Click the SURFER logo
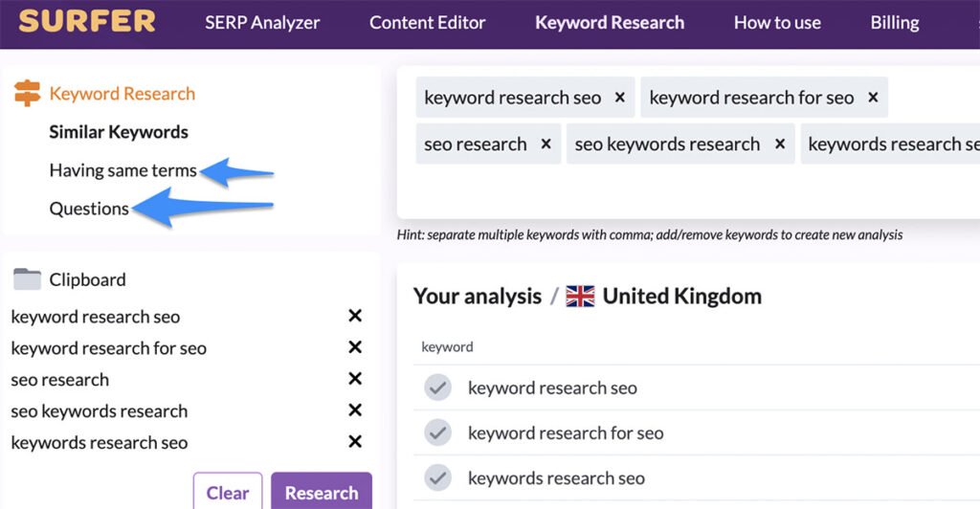This screenshot has width=980, height=509. tap(87, 21)
